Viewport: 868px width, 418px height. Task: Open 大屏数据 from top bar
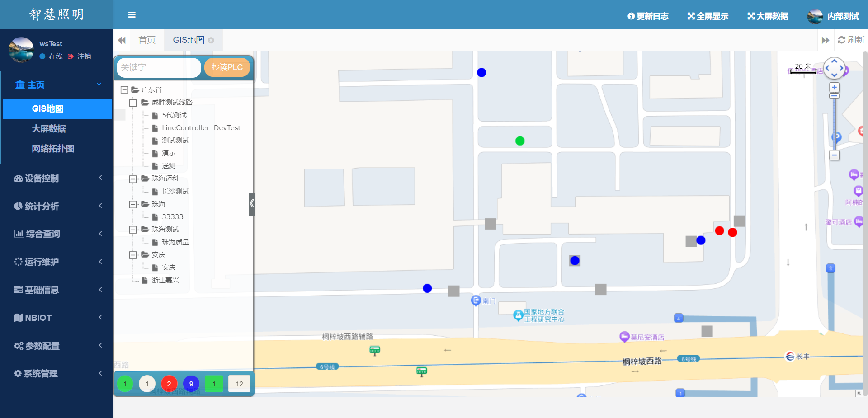tap(768, 16)
